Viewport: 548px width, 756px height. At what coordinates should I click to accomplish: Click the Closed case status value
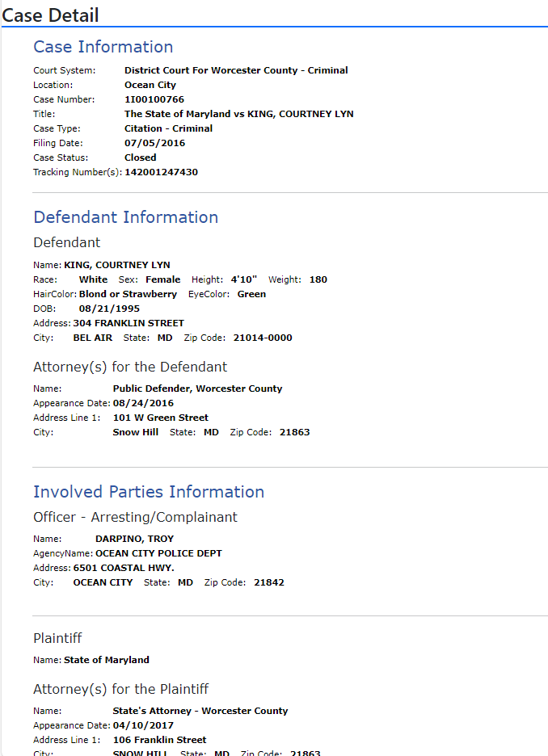tap(141, 157)
